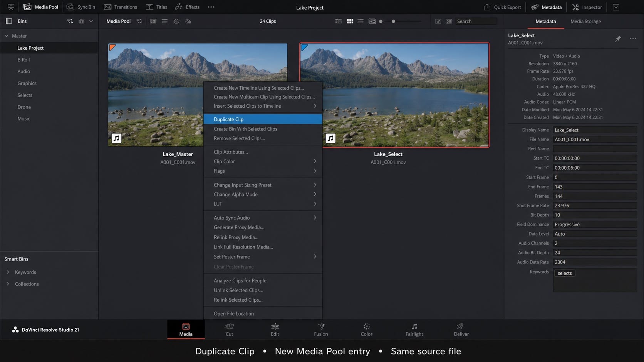Expand the Collections smart bin
Viewport: 644px width, 362px height.
point(8,284)
